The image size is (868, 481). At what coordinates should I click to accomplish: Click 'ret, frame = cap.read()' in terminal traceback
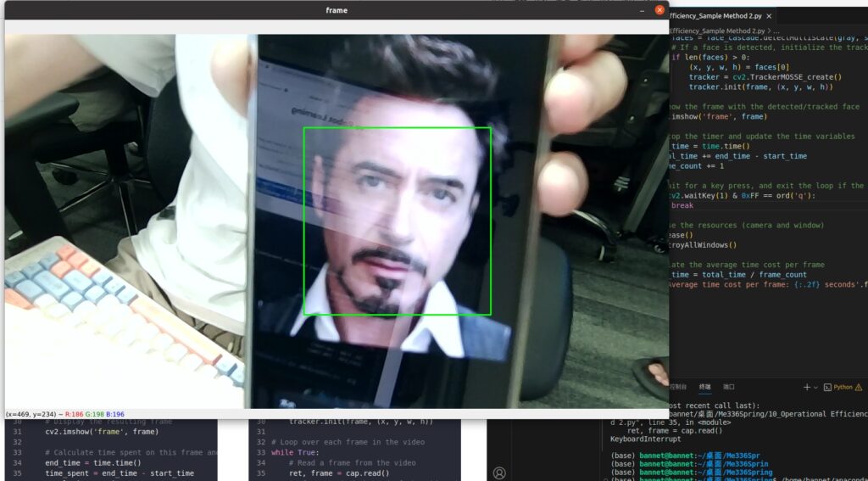[x=675, y=431]
